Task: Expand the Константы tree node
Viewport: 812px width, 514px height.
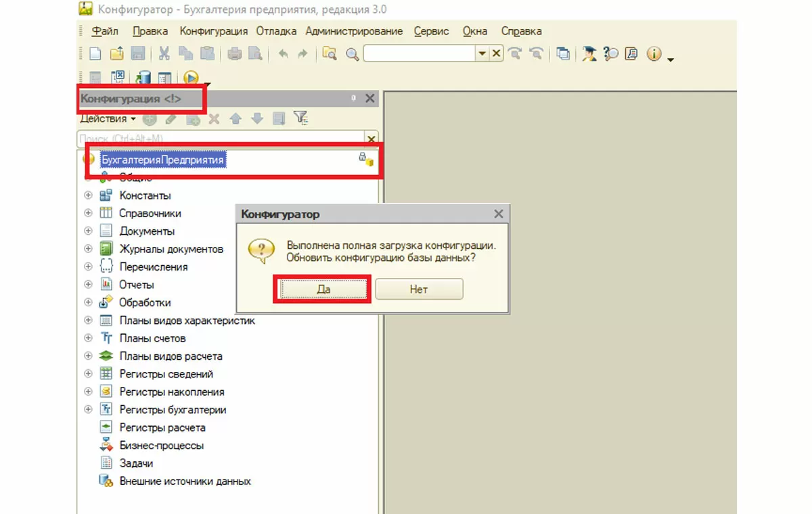Action: [88, 195]
